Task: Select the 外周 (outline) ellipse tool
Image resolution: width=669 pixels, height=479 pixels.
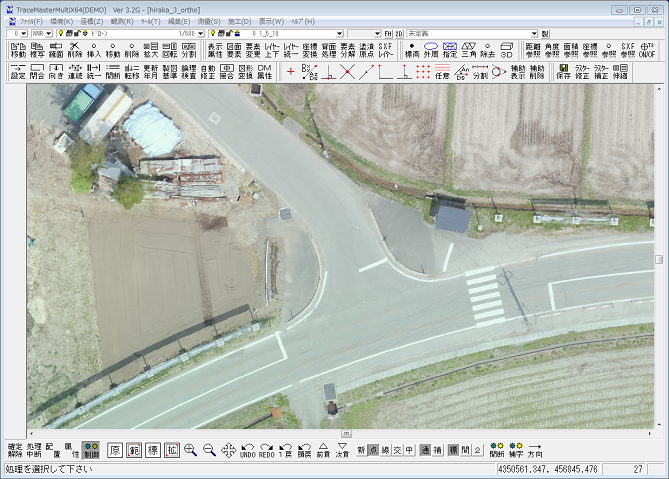Action: coord(431,50)
